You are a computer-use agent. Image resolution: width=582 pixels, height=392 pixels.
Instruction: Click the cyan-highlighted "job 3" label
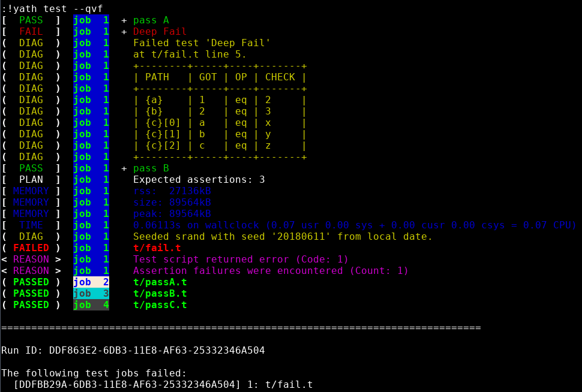(91, 293)
